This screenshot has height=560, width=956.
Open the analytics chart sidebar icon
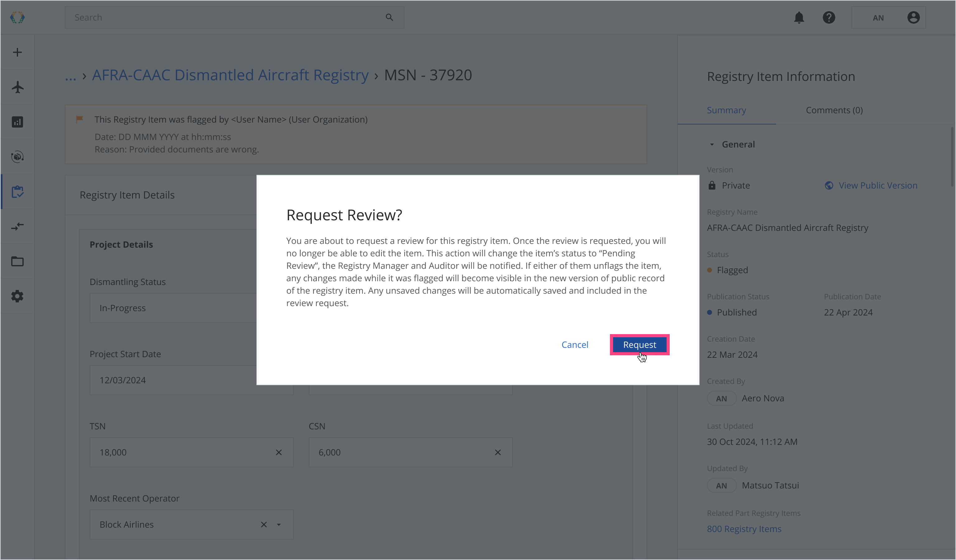click(x=17, y=122)
